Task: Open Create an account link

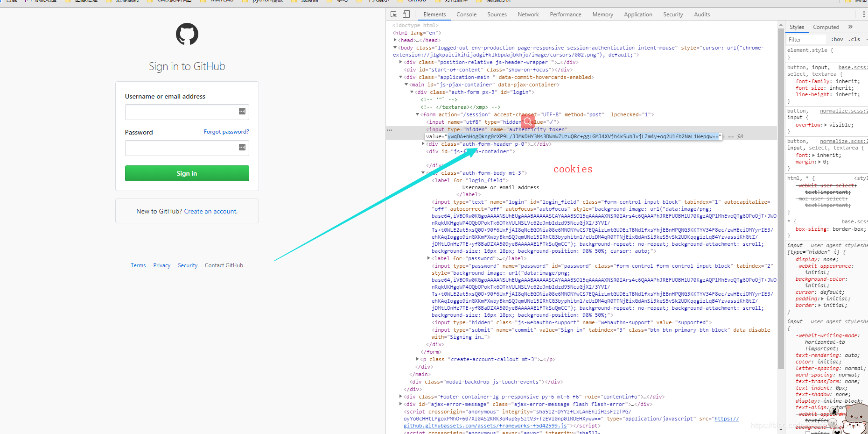Action: [211, 212]
